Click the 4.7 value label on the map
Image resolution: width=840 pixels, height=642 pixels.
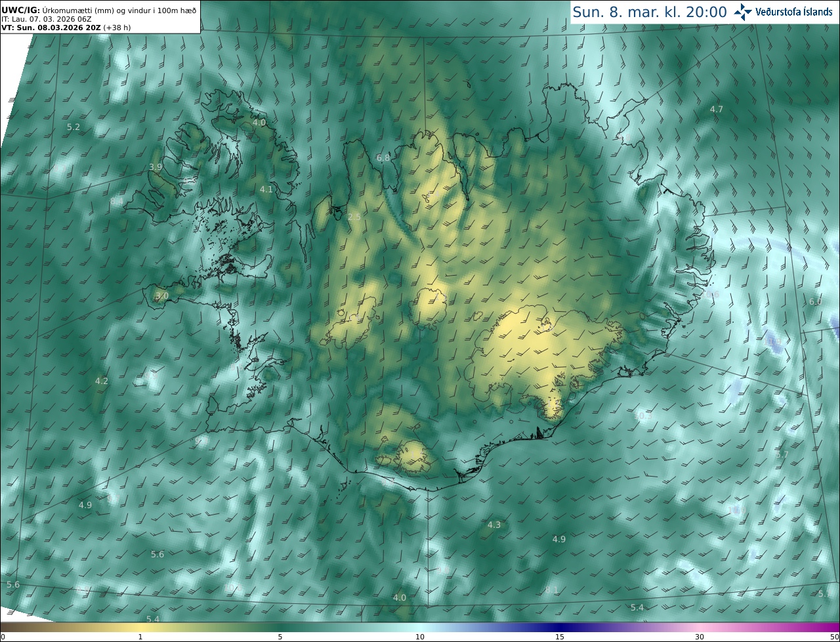pyautogui.click(x=717, y=109)
